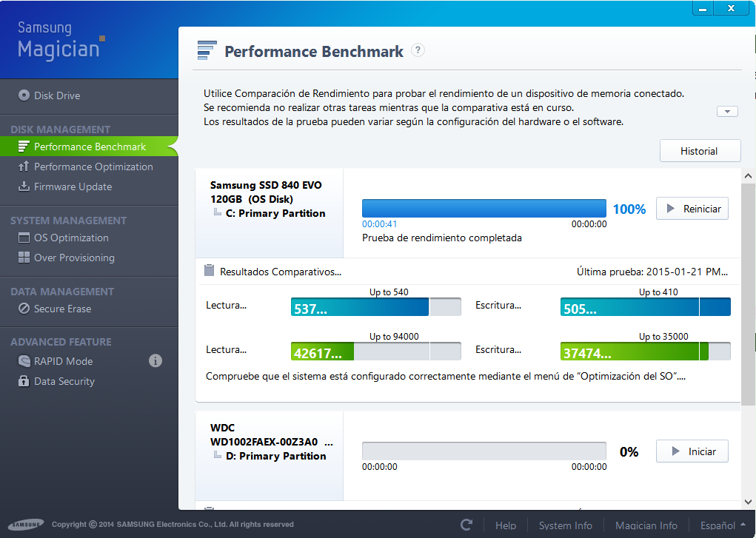Click the Samsung SSD benchmark progress bar

click(484, 209)
